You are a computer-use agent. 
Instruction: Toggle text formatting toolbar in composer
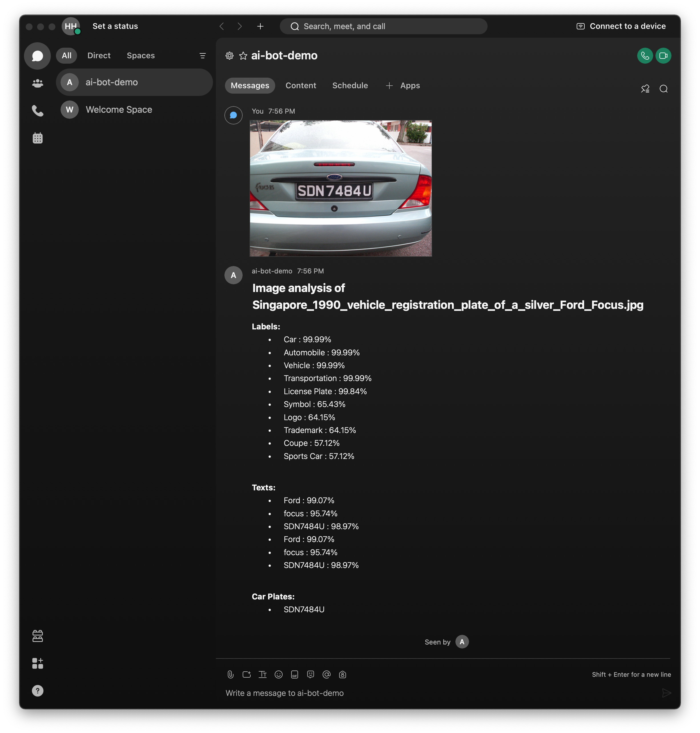(x=262, y=674)
